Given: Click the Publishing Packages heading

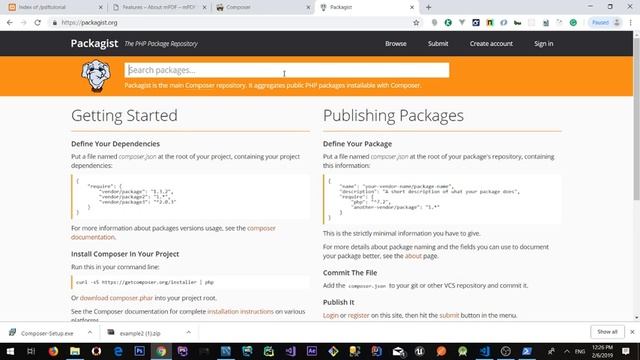Looking at the screenshot, I should click(393, 116).
